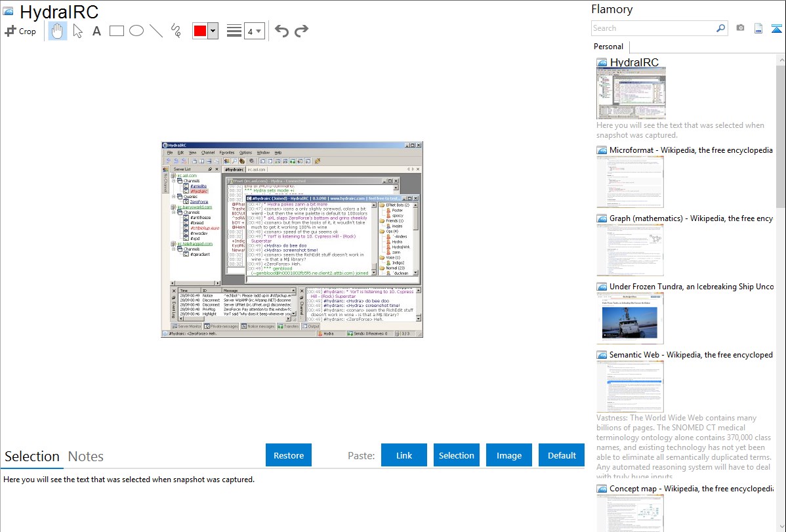786x532 pixels.
Task: Click the camera capture icon
Action: [740, 28]
